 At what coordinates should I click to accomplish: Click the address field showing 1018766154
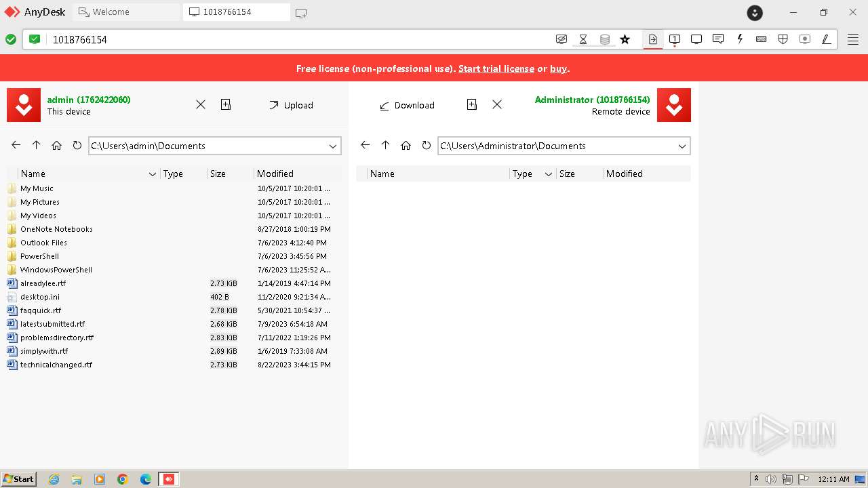(x=298, y=39)
